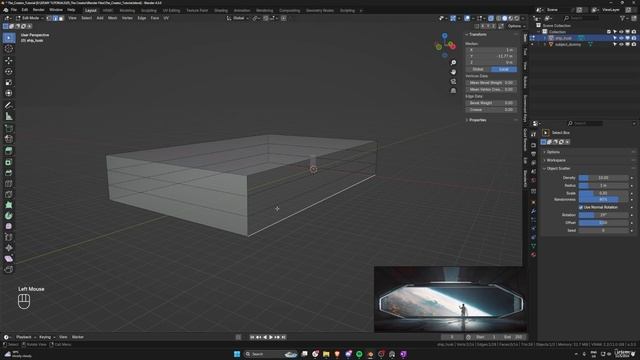This screenshot has width=640, height=360.
Task: Open the Mesh menu in viewport header
Action: tap(113, 18)
